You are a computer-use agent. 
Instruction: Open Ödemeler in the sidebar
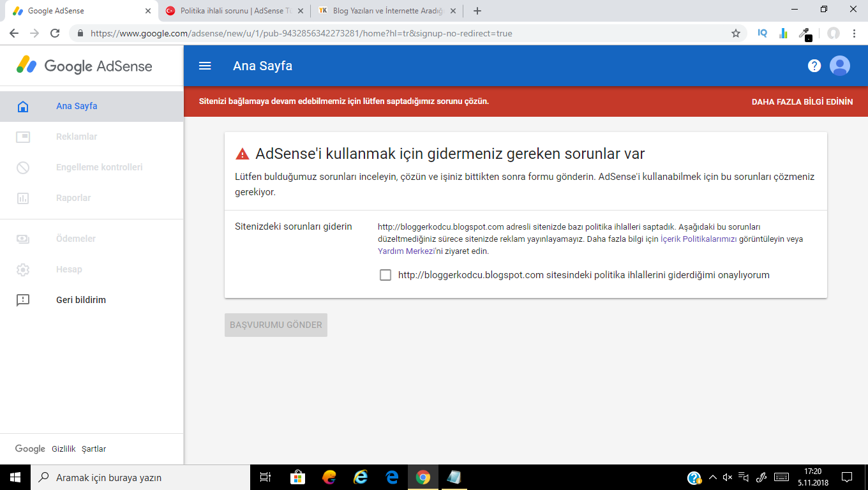click(x=92, y=239)
